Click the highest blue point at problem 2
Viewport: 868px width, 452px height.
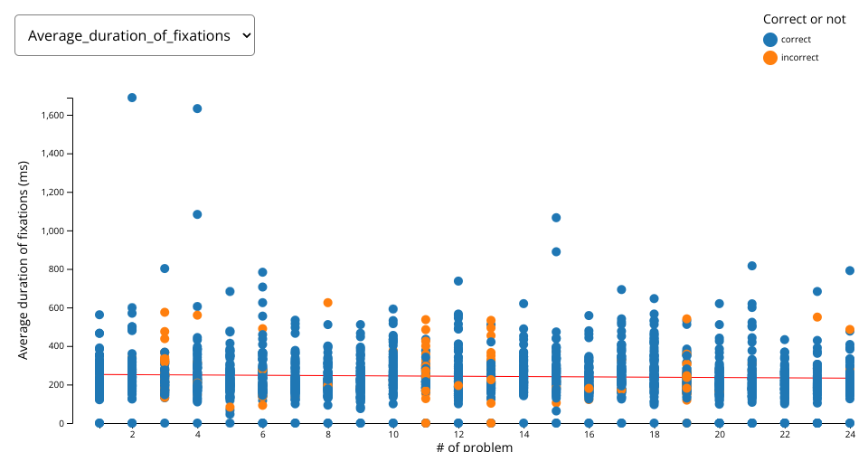point(132,98)
